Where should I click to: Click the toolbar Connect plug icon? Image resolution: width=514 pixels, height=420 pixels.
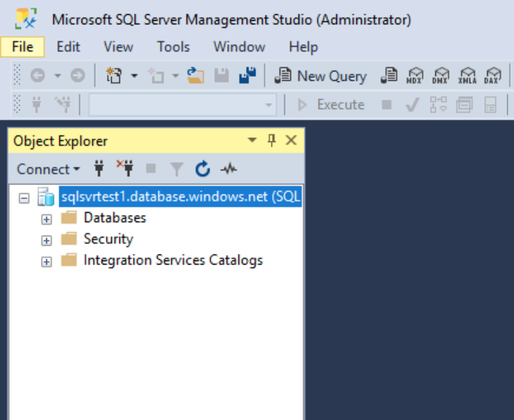(36, 105)
